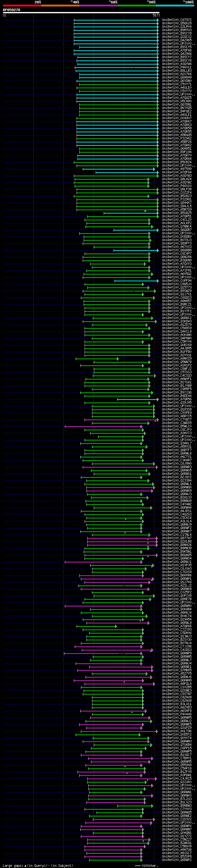
Task: Select the UniRef100_A4ULE0 label
Action: coord(177,88)
